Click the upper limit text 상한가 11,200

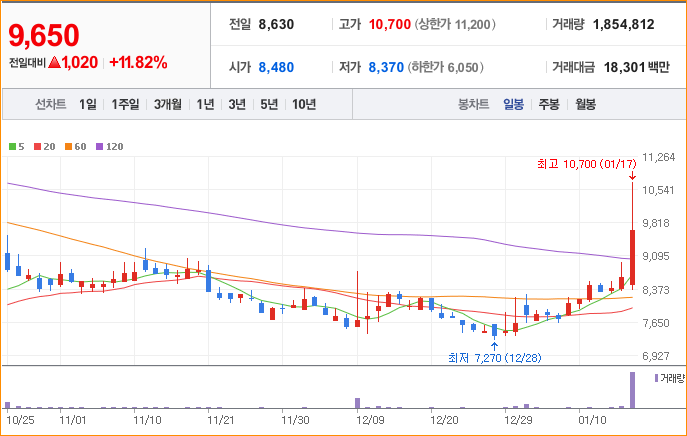[x=455, y=25]
